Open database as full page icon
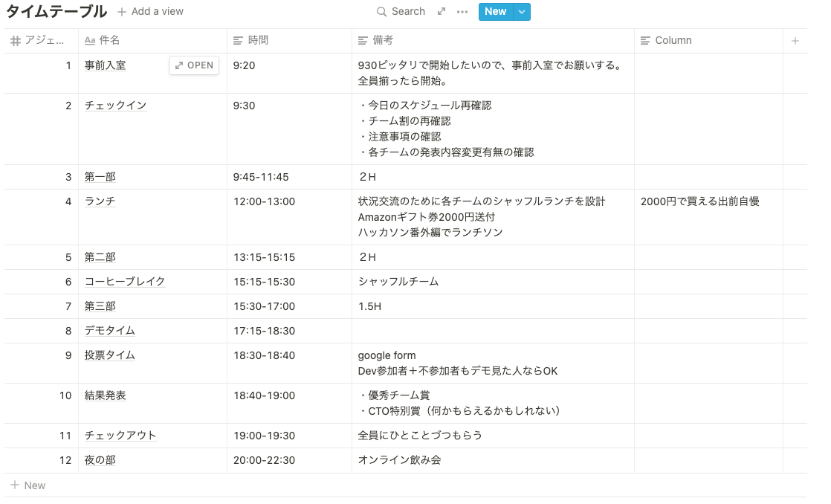Viewport: 831px width, 504px height. [442, 11]
